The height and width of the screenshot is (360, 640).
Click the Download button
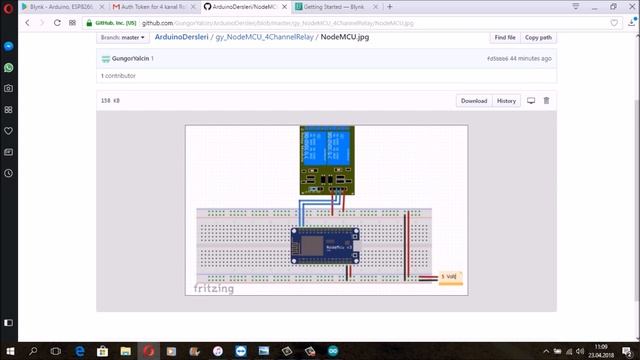pos(474,101)
